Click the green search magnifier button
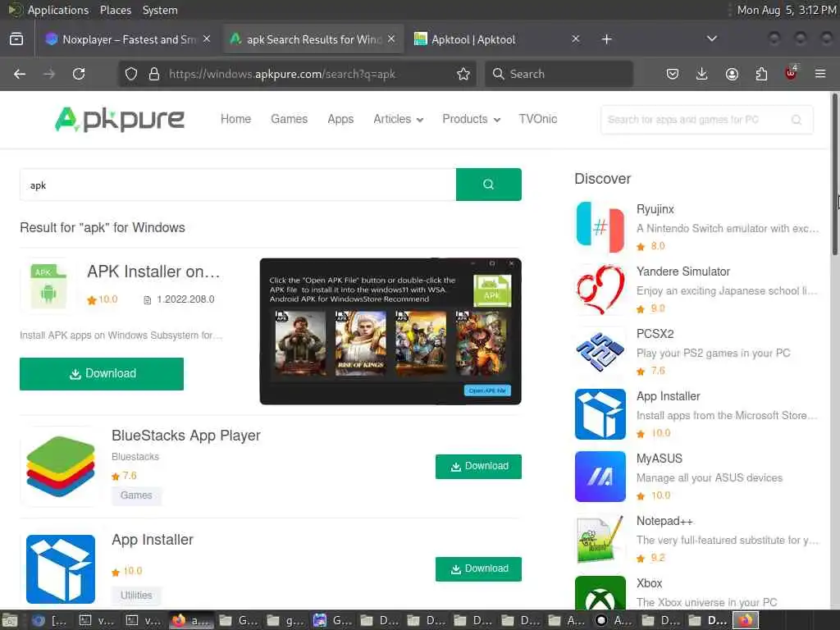The width and height of the screenshot is (840, 630). (489, 185)
